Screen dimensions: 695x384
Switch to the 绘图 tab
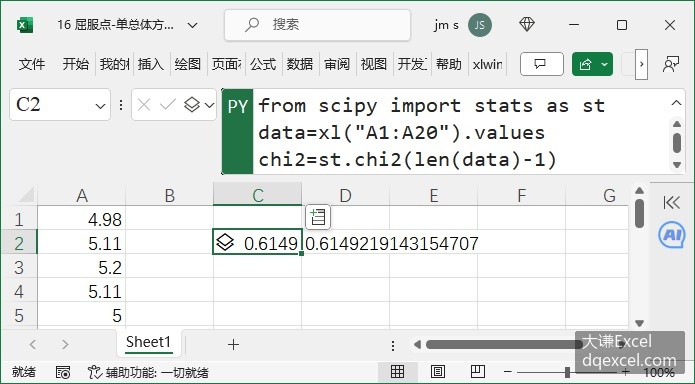pos(187,64)
